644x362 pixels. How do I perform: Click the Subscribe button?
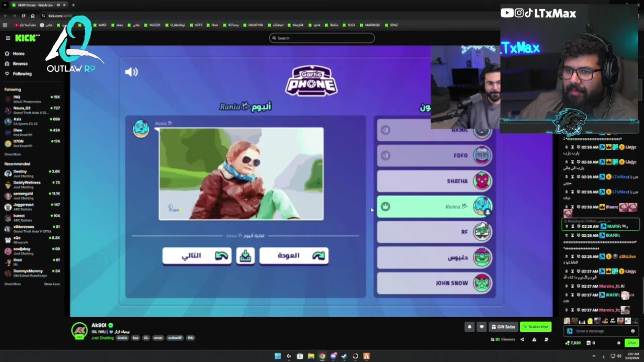click(535, 327)
